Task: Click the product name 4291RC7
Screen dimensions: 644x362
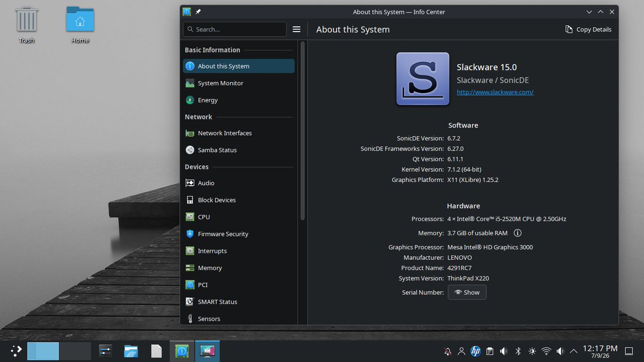Action: (459, 268)
